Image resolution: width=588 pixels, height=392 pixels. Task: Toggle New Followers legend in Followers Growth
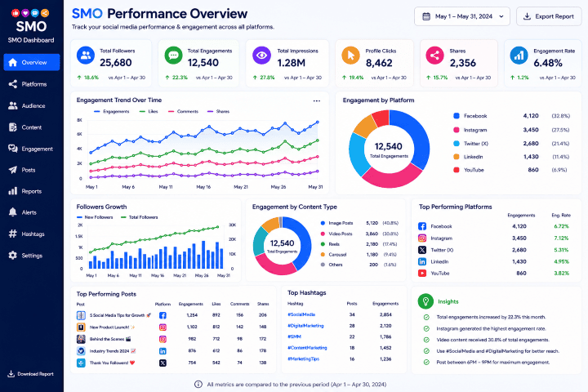pyautogui.click(x=95, y=217)
